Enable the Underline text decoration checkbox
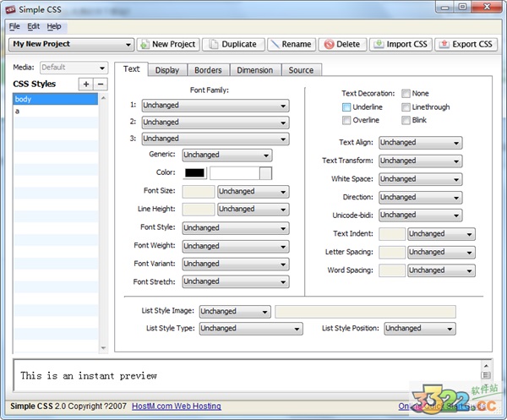 [346, 107]
